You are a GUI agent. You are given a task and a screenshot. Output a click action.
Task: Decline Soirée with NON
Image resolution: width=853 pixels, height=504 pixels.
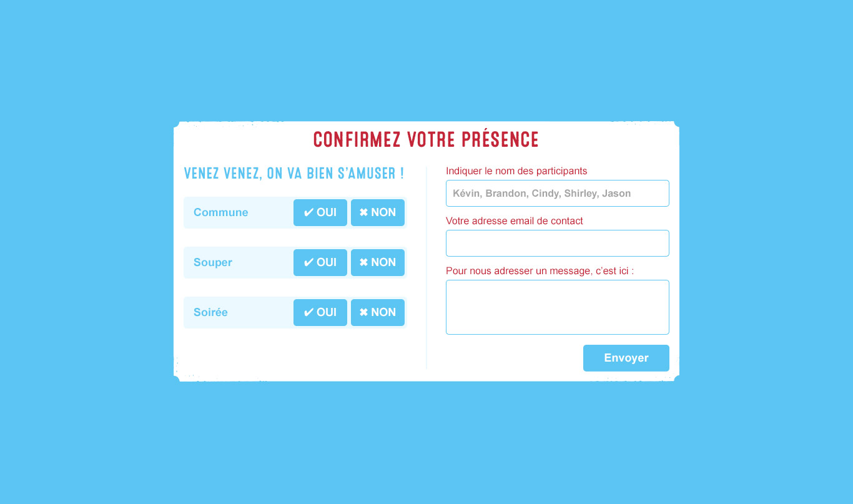click(x=378, y=312)
